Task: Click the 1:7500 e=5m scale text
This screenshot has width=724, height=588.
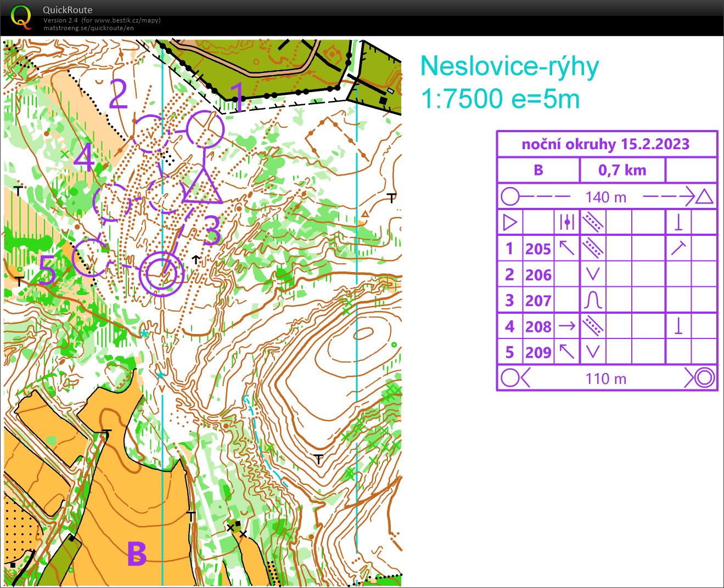Action: pyautogui.click(x=500, y=99)
